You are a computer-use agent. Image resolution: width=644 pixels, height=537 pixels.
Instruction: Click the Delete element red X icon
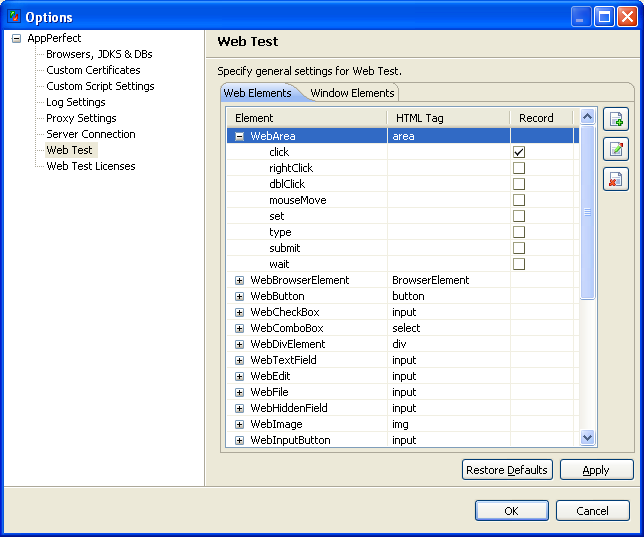pos(616,179)
